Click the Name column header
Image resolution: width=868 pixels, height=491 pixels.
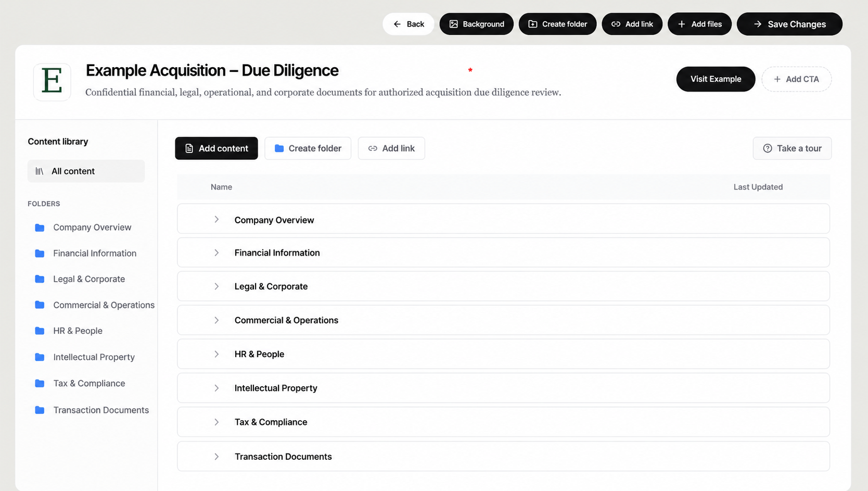(221, 187)
